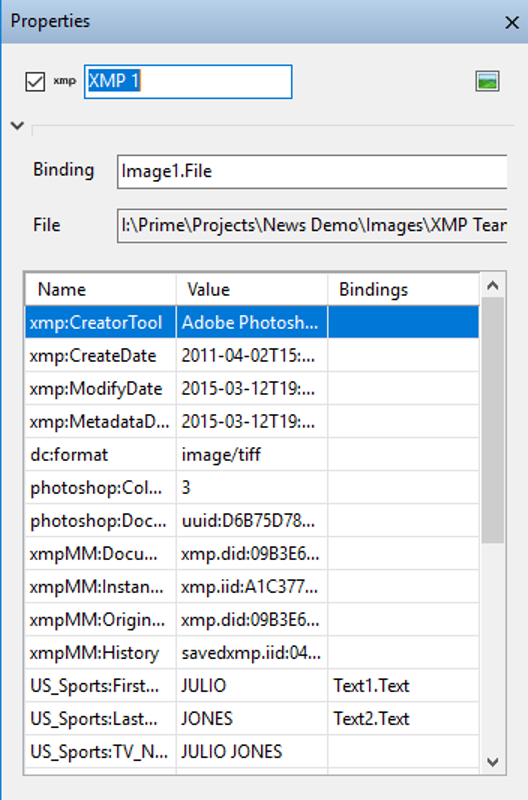Click the Bindings column header
The image size is (528, 800).
[404, 290]
